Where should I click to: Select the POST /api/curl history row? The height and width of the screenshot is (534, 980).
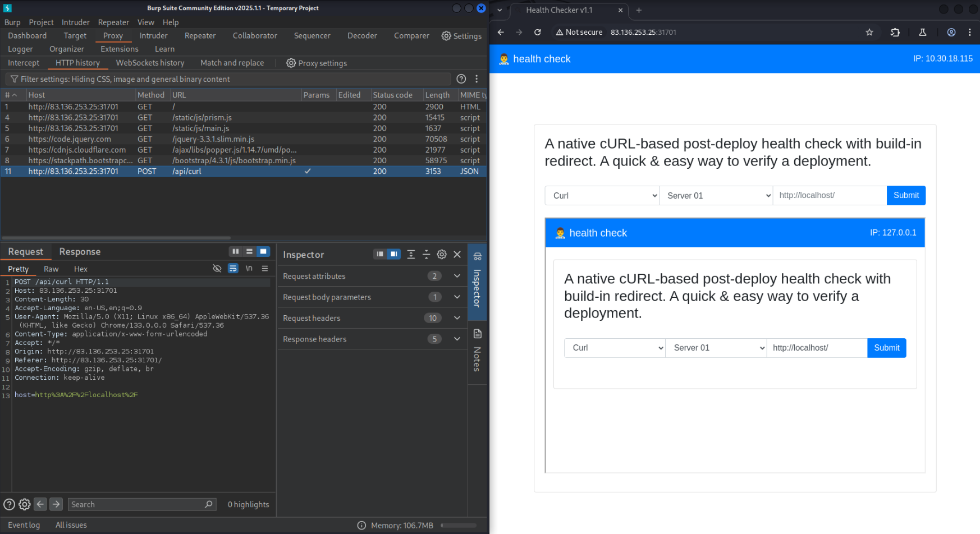pos(244,172)
